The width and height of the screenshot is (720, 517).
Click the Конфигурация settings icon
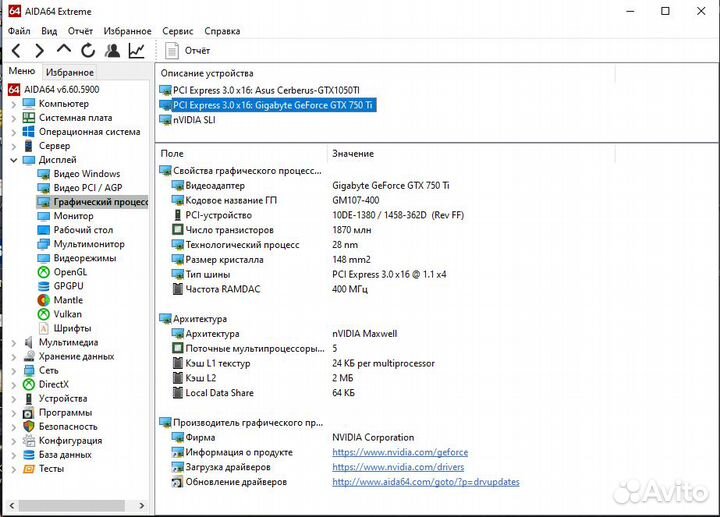29,440
